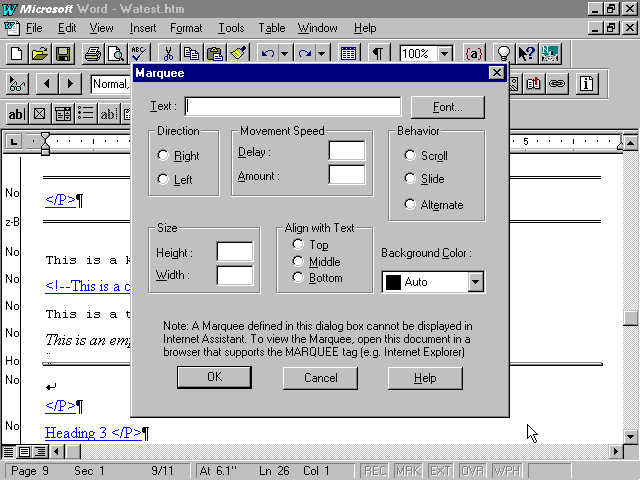Toggle Show/Hide paragraph marks icon
The image size is (640, 480).
click(379, 53)
